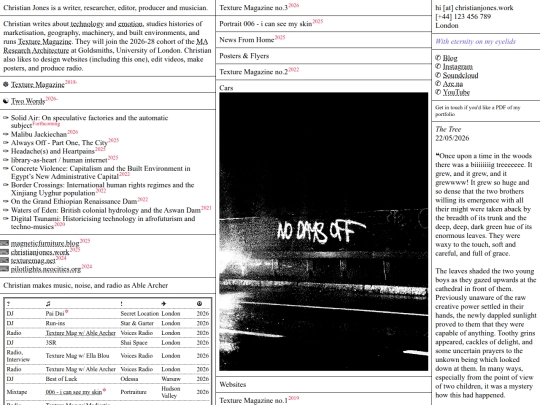Screen dimensions: 540x405
Task: Click 'Waters of Eden' Aswan Dam entry
Action: (x=105, y=210)
